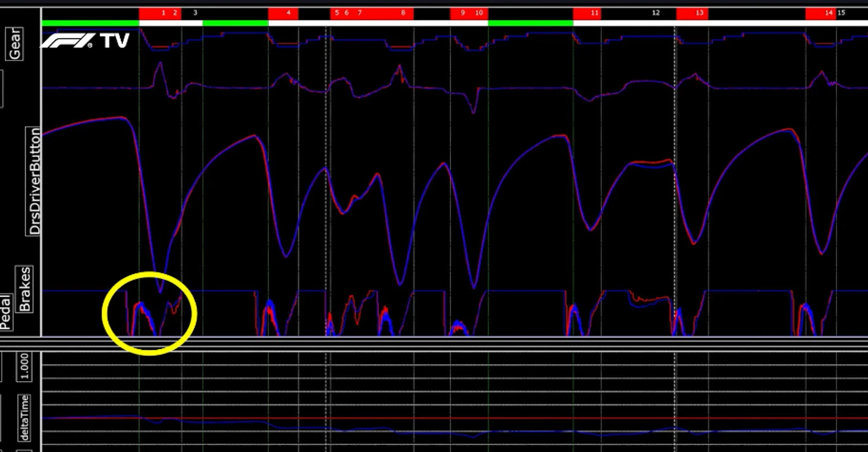The image size is (868, 452).
Task: Click the Brakes channel label
Action: coord(25,289)
